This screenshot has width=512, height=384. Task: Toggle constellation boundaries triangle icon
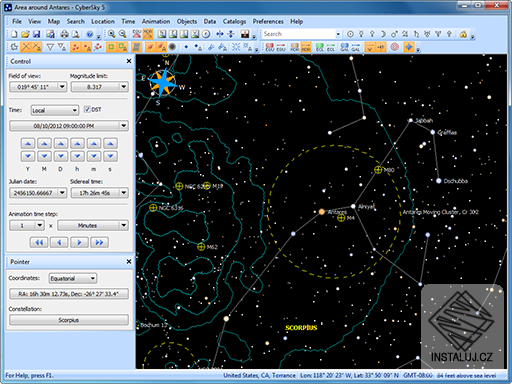pos(50,47)
